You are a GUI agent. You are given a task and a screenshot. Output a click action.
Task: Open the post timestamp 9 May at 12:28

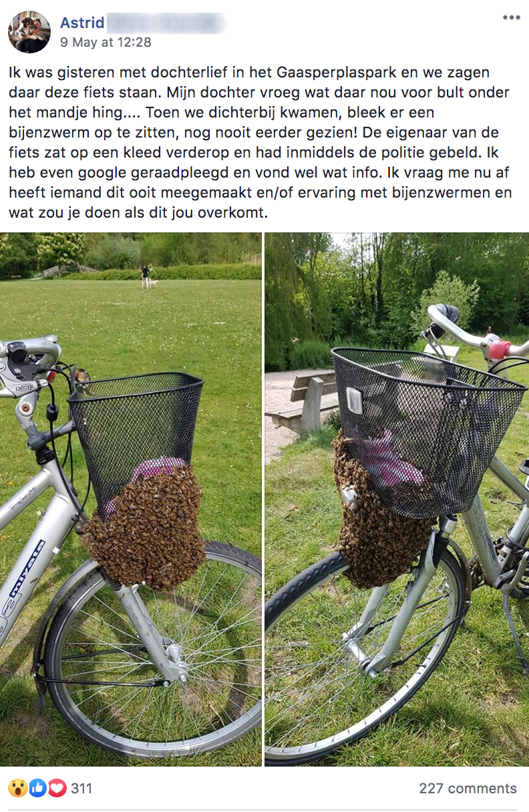point(106,42)
